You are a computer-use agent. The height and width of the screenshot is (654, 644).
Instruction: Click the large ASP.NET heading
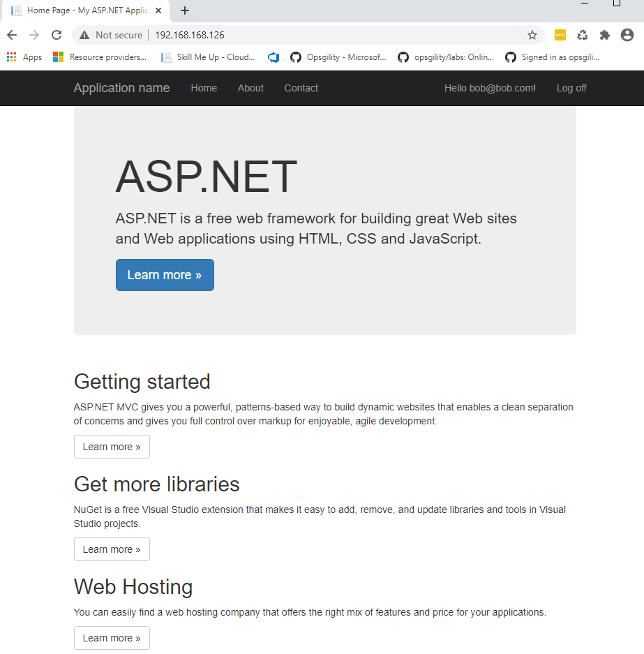pos(207,177)
